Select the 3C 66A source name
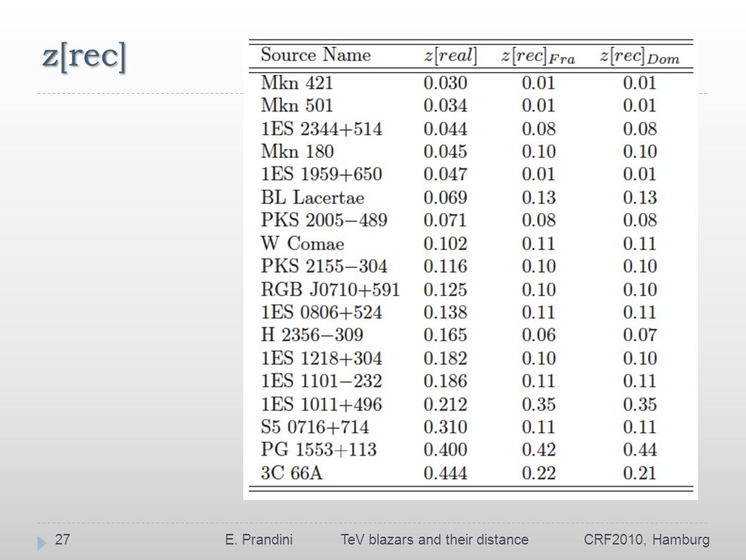Image resolution: width=746 pixels, height=560 pixels. tap(292, 473)
